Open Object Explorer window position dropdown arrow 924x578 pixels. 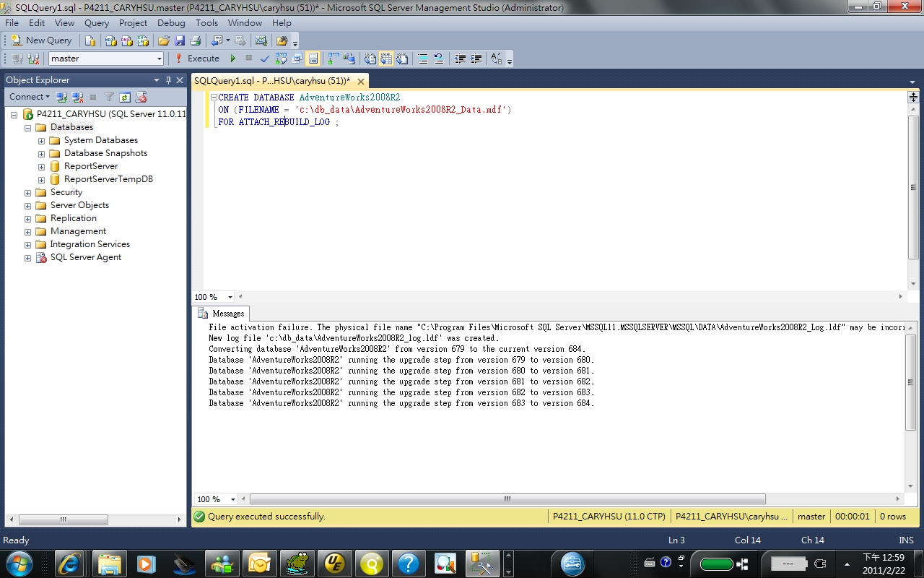click(x=157, y=80)
